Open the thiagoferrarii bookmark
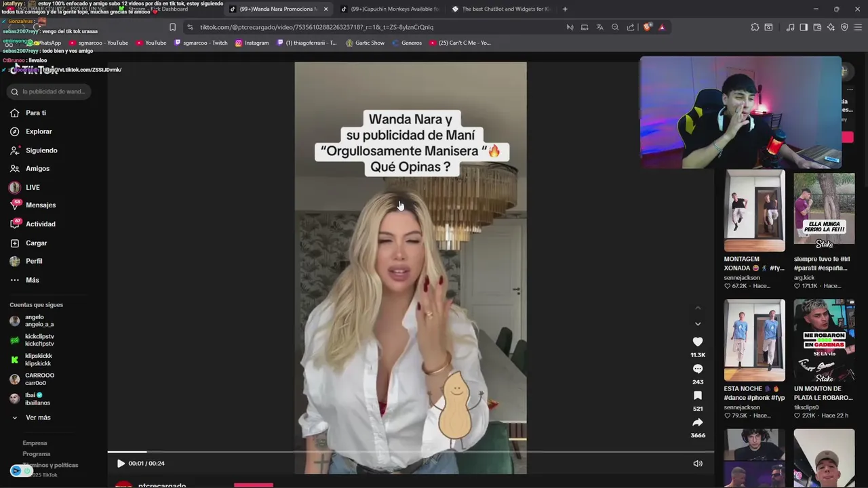 (307, 43)
